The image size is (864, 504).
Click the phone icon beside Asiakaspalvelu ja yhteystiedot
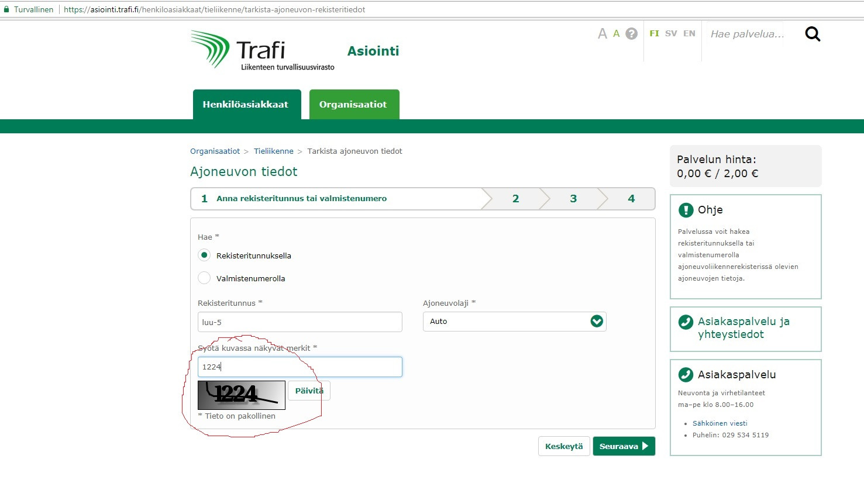click(685, 322)
